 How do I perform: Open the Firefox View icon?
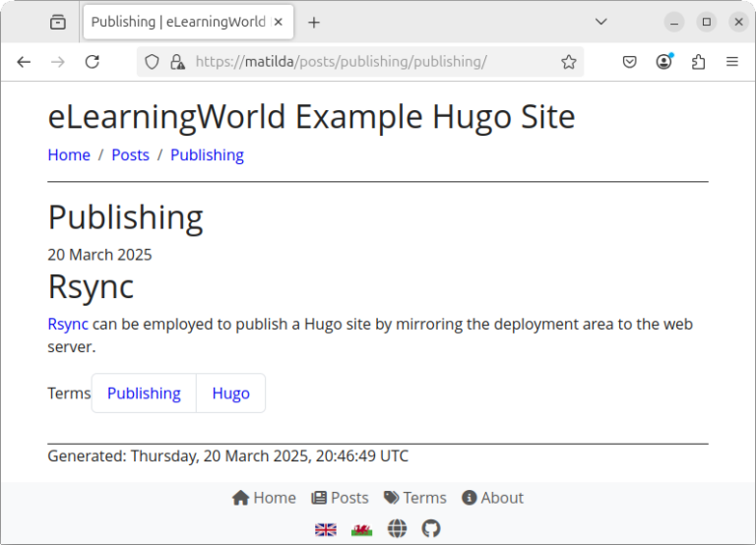coord(58,23)
